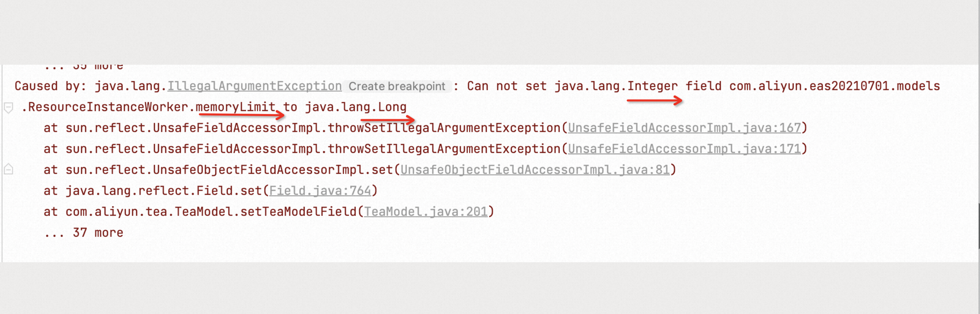
Task: Click the Create breakpoint button
Action: point(396,87)
